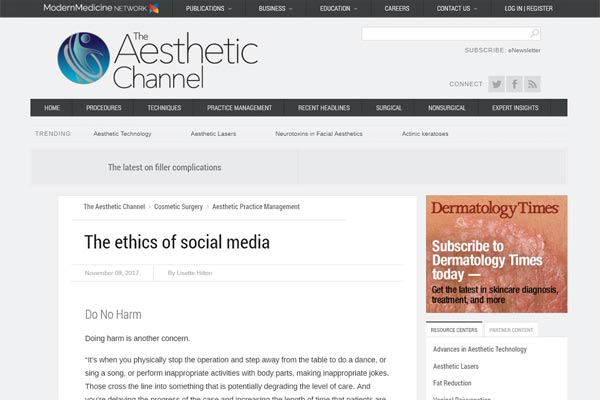Open Recent Headlines section

click(324, 108)
